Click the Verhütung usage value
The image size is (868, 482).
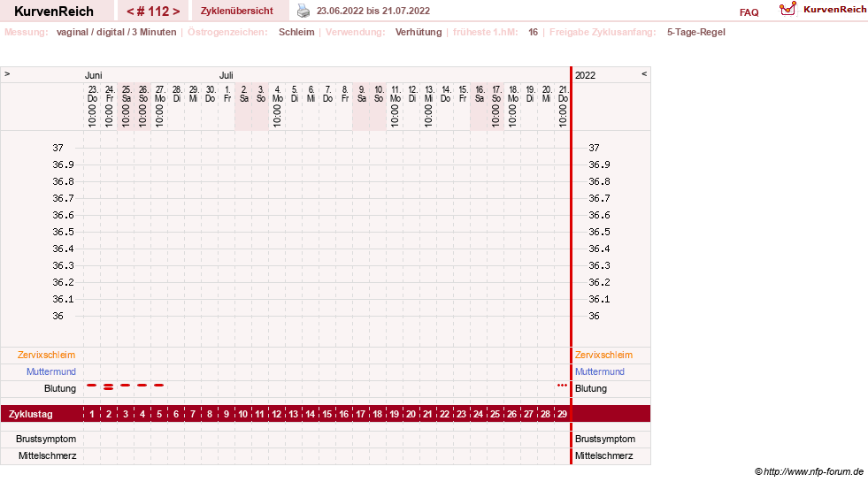(x=419, y=32)
